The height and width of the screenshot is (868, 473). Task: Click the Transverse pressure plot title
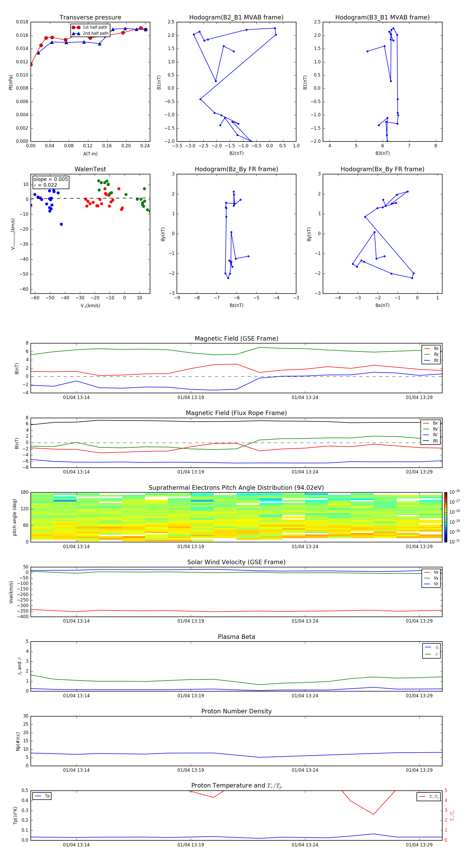click(90, 18)
